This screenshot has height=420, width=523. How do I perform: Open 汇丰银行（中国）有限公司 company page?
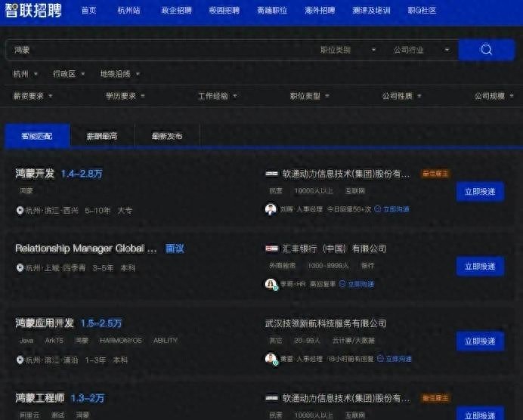(334, 249)
